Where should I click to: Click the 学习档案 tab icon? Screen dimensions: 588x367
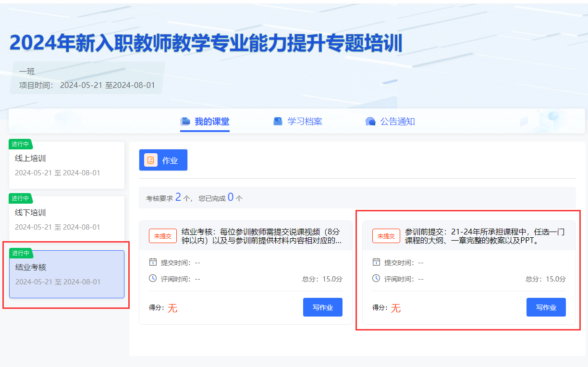pyautogui.click(x=278, y=122)
